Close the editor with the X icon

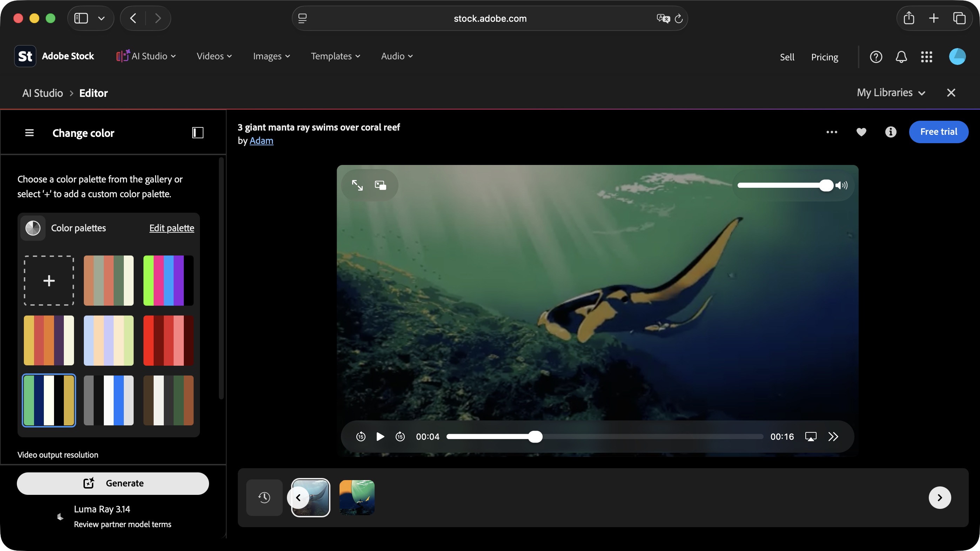(951, 92)
